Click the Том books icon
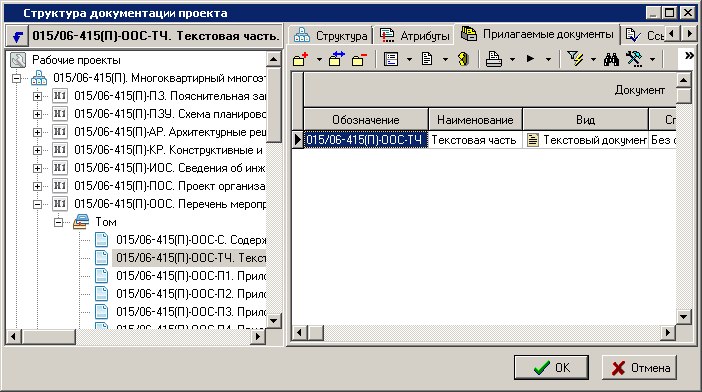The width and height of the screenshot is (702, 392). point(81,222)
